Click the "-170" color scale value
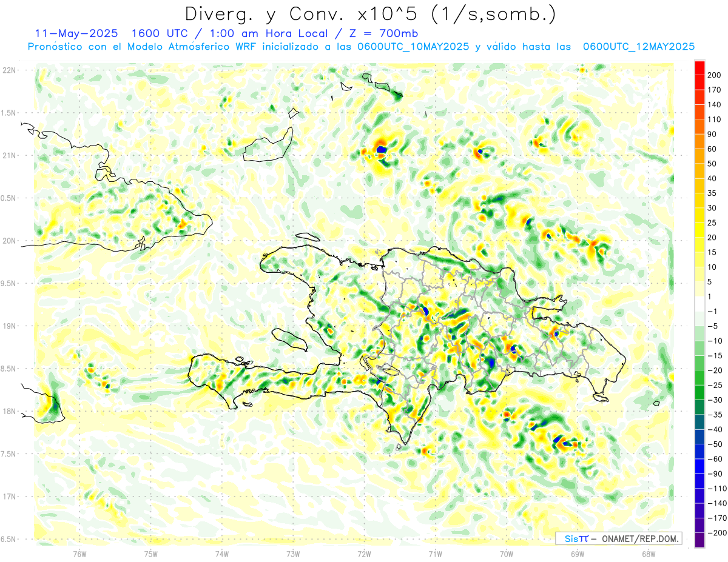This screenshot has width=728, height=562. click(716, 518)
